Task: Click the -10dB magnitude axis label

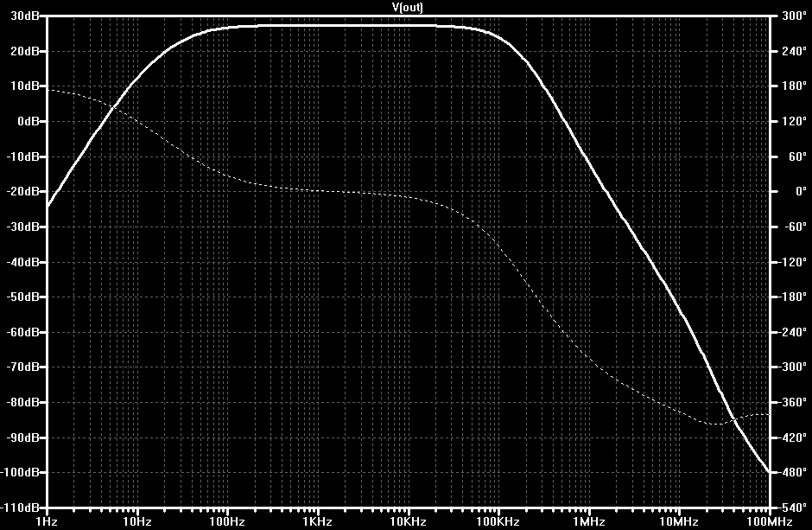Action: point(22,156)
